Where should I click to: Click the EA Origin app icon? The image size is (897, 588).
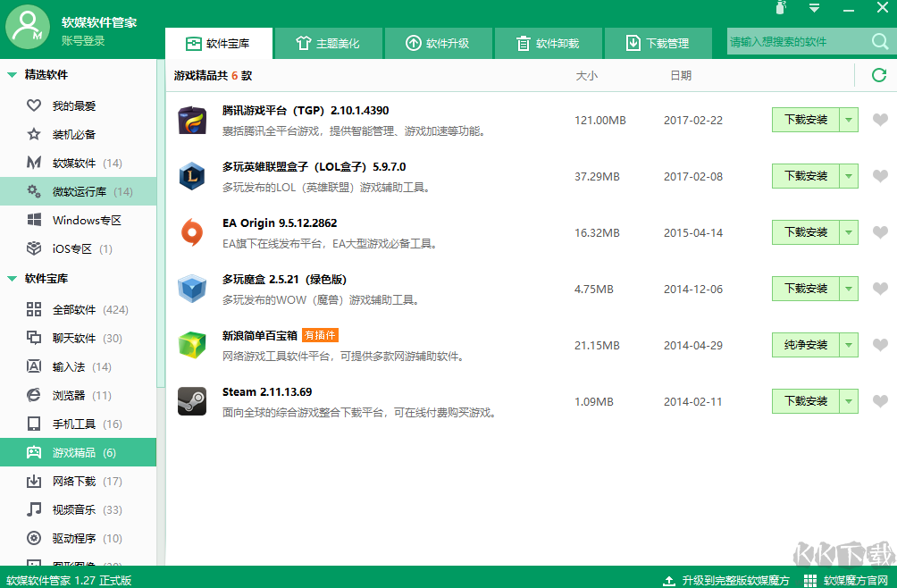192,233
